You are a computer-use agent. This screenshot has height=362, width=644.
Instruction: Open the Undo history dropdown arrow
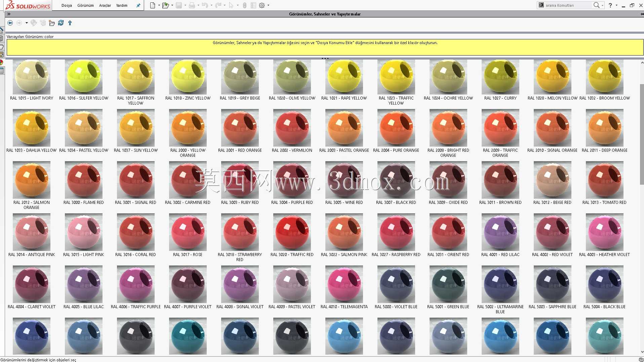[211, 5]
